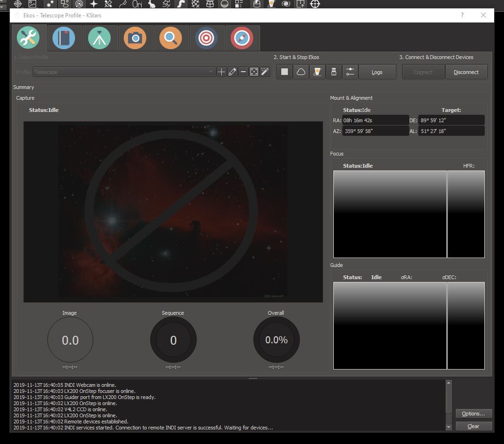The height and width of the screenshot is (444, 504).
Task: Toggle opaque ground icon in KStars toolbar
Action: pyautogui.click(x=225, y=4)
